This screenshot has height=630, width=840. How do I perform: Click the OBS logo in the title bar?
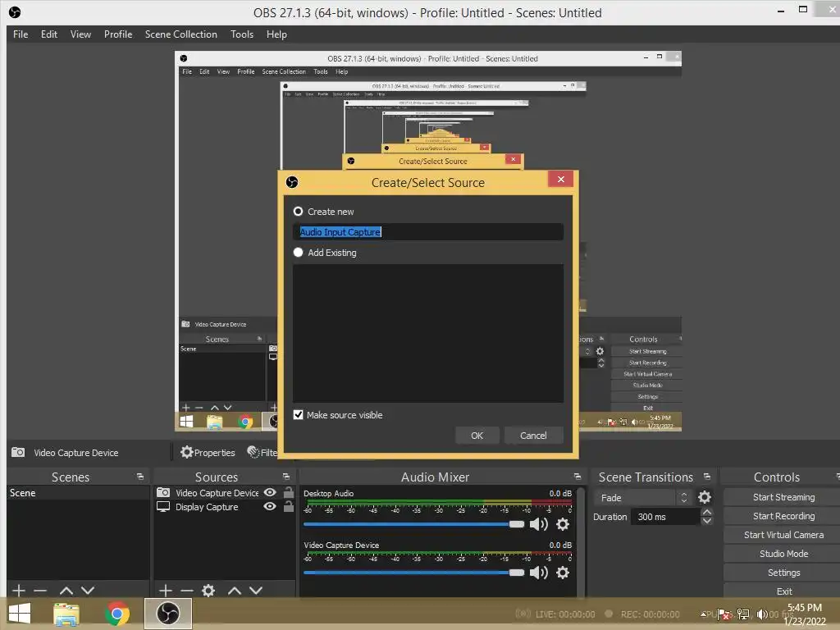tap(15, 11)
